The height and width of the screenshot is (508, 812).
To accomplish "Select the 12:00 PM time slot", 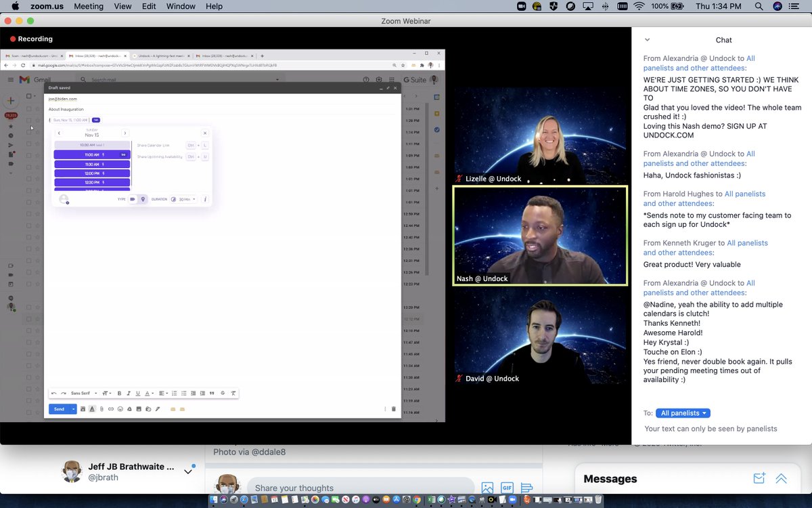I will [92, 173].
